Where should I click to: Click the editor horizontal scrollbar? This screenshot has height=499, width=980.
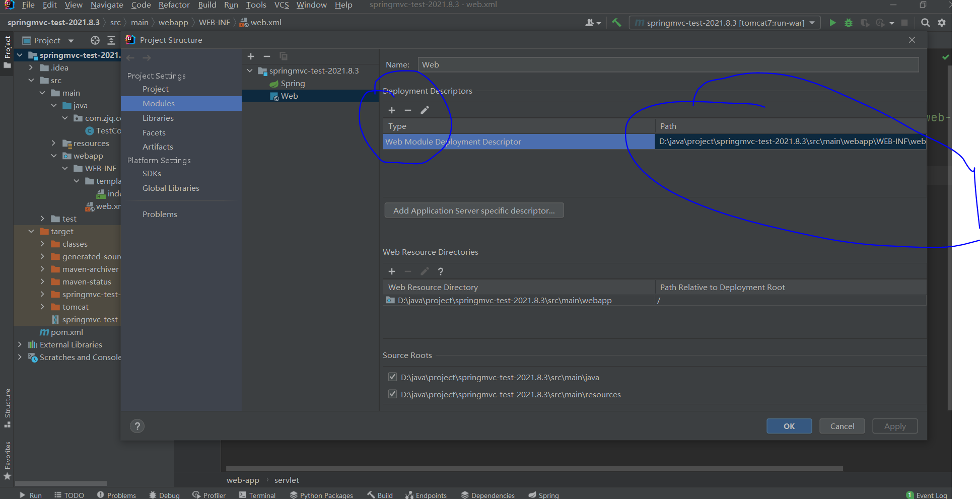tap(534, 468)
